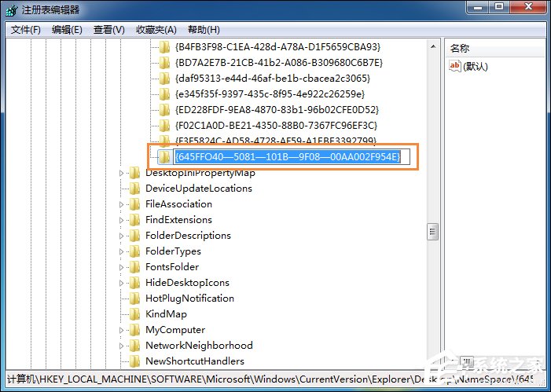Select key {ED228FDF-9EA8-4870-83b1-96b02CFE0D52}
This screenshot has height=392, width=551.
coord(277,110)
